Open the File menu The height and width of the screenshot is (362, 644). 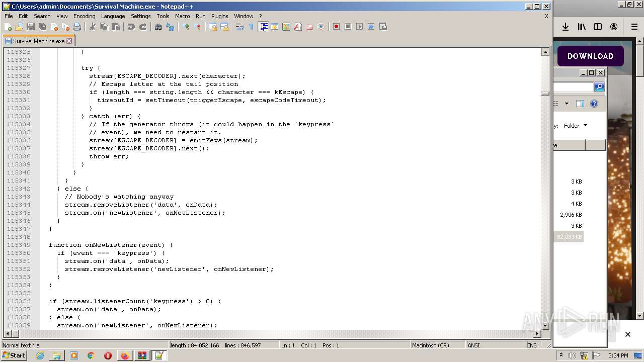point(9,16)
